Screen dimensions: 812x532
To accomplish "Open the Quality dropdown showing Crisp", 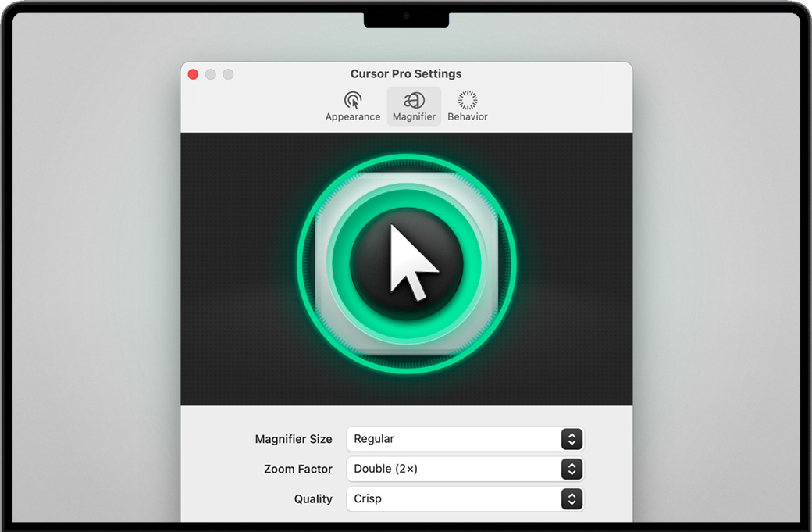I will [x=453, y=498].
